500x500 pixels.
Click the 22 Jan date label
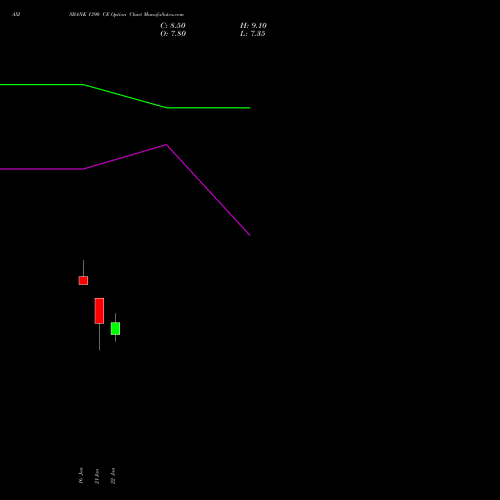(113, 476)
